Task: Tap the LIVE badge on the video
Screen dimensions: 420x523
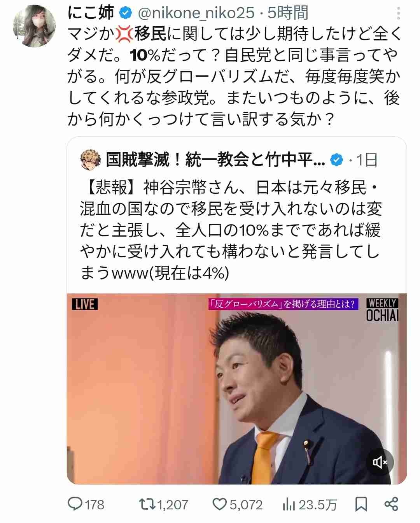Action: click(x=85, y=304)
